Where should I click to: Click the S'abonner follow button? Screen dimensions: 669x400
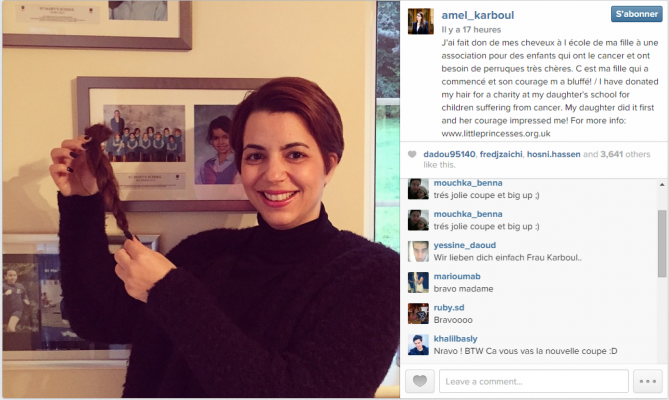(x=637, y=14)
